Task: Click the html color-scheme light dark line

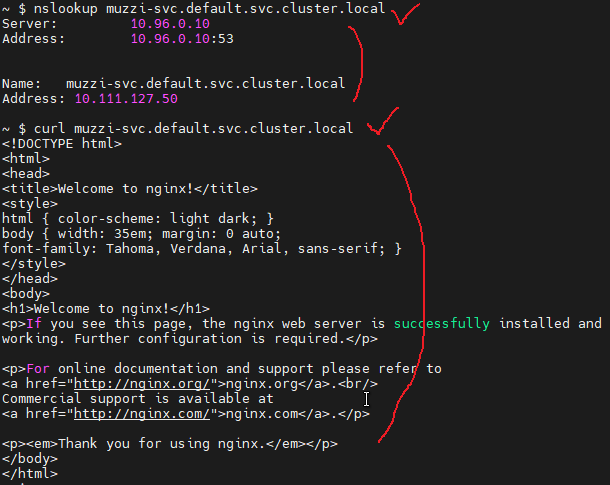Action: click(x=138, y=219)
